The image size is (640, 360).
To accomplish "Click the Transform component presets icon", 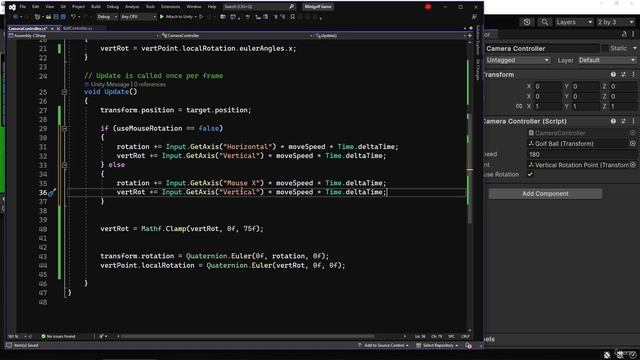I will (623, 75).
